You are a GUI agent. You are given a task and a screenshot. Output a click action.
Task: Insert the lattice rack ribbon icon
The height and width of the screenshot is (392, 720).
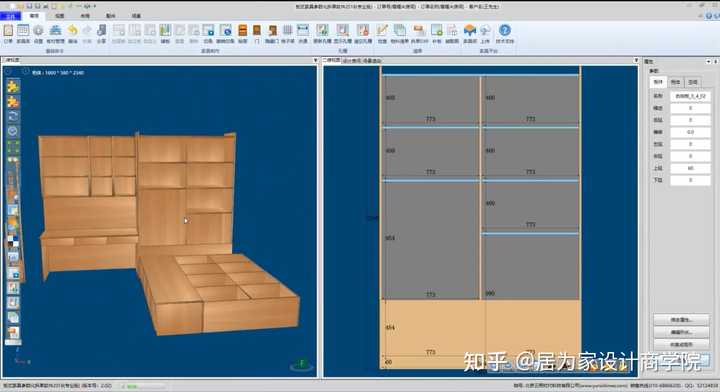click(x=287, y=31)
